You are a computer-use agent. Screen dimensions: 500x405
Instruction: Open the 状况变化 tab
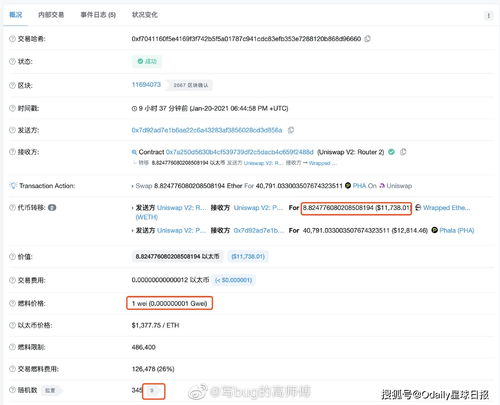[145, 15]
